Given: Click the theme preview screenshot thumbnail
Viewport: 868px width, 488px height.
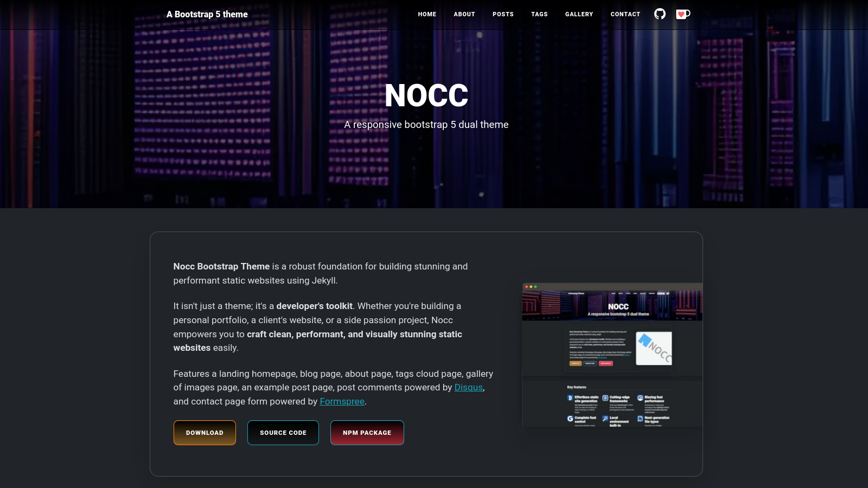Looking at the screenshot, I should [x=611, y=355].
